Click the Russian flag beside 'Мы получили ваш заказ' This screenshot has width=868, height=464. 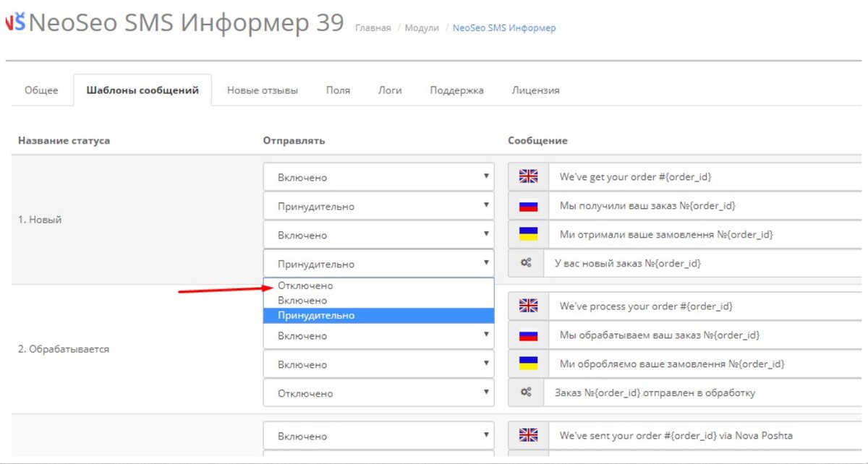(529, 206)
